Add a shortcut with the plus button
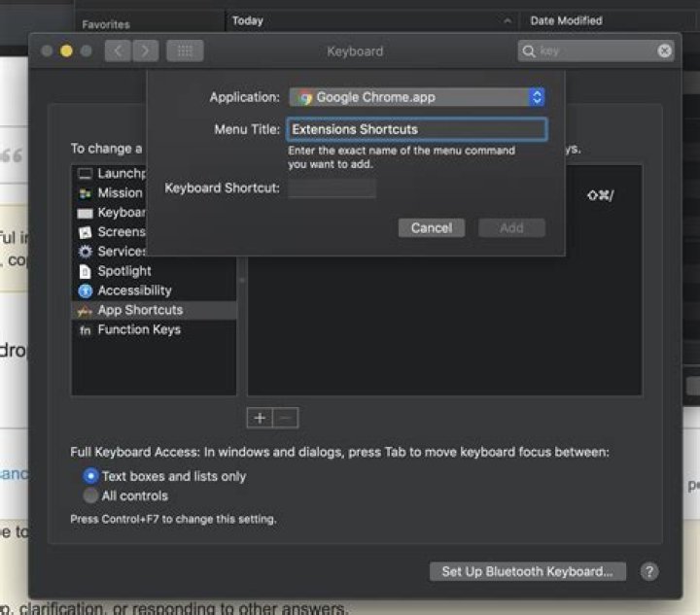Image resolution: width=700 pixels, height=615 pixels. [x=260, y=419]
